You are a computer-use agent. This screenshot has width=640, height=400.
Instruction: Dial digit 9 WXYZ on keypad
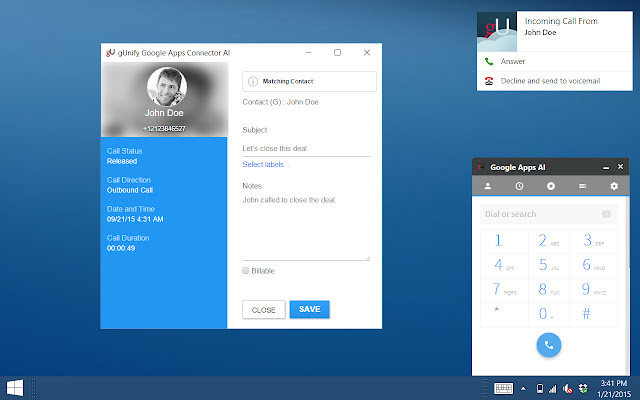tap(593, 290)
